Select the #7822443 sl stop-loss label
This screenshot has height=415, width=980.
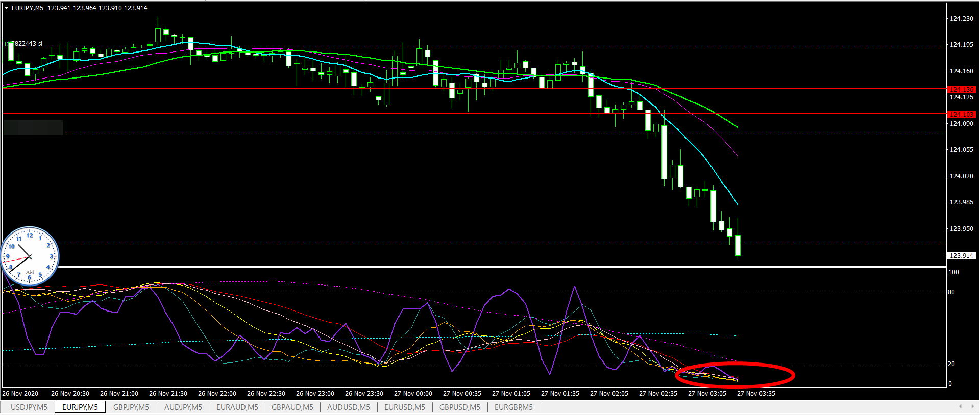tap(24, 44)
